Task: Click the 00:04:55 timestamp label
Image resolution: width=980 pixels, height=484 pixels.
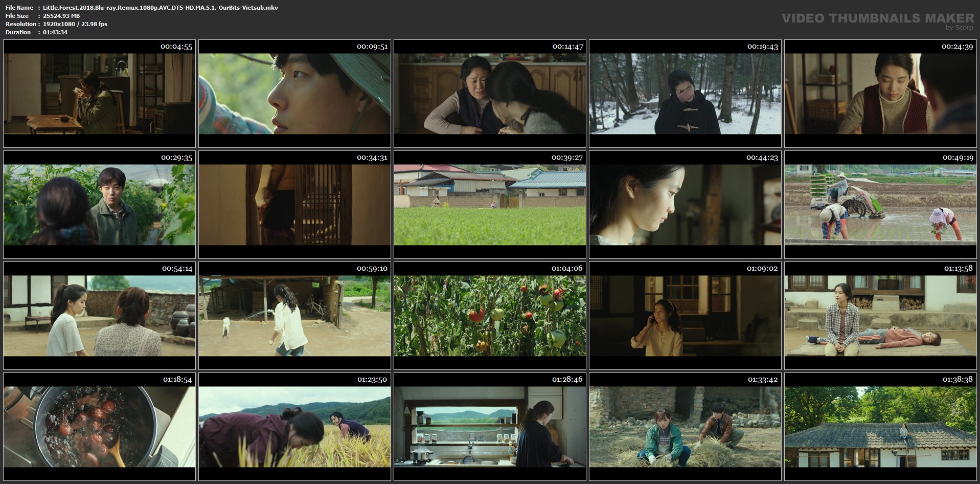Action: pyautogui.click(x=176, y=47)
